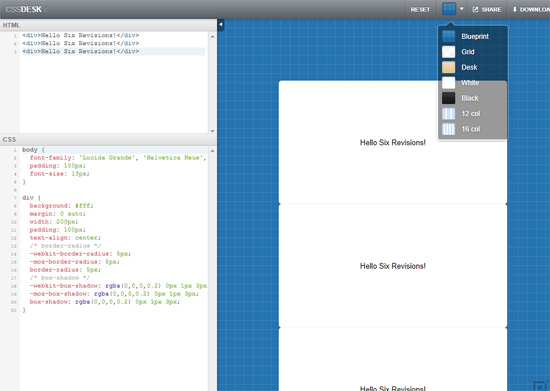Image resolution: width=550 pixels, height=391 pixels.
Task: Click the Download arrow icon
Action: click(x=515, y=9)
